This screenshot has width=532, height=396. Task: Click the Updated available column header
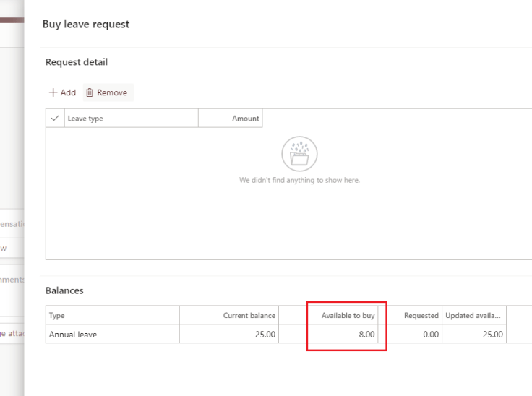click(473, 316)
